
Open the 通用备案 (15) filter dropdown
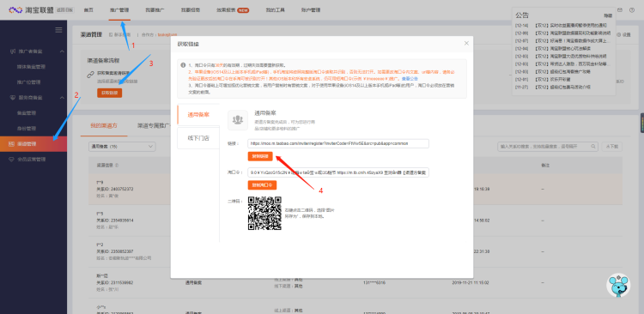(122, 146)
